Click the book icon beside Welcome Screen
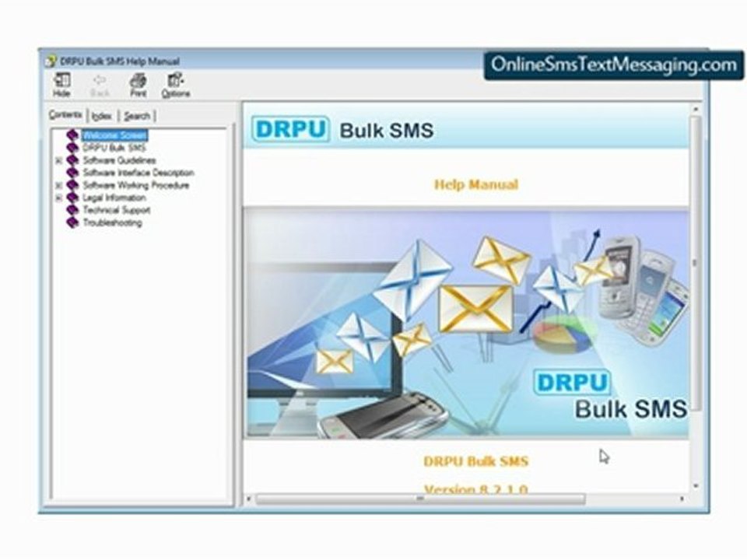 coord(72,135)
